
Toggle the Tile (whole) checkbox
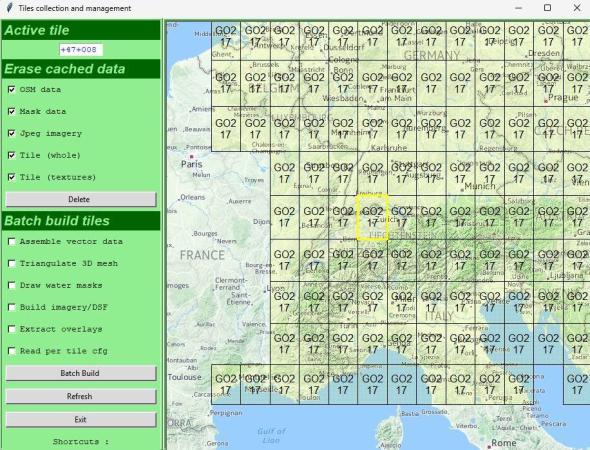(12, 155)
